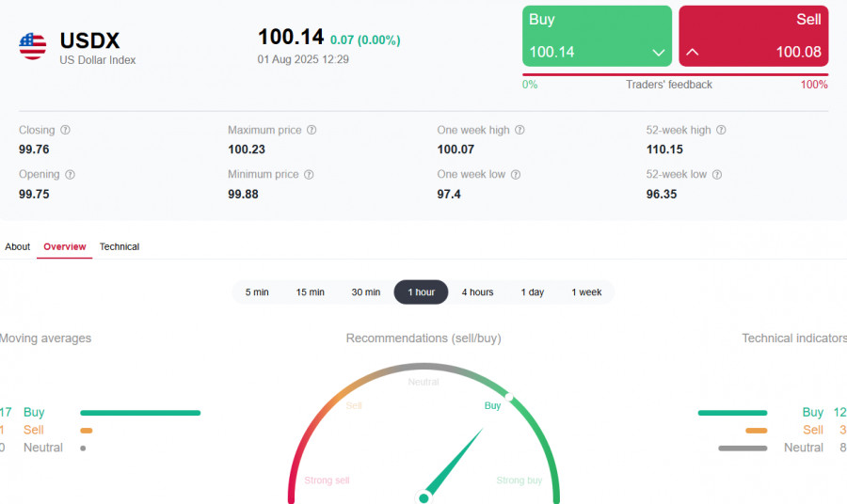Click the current price 100.14 in header

[x=291, y=38]
